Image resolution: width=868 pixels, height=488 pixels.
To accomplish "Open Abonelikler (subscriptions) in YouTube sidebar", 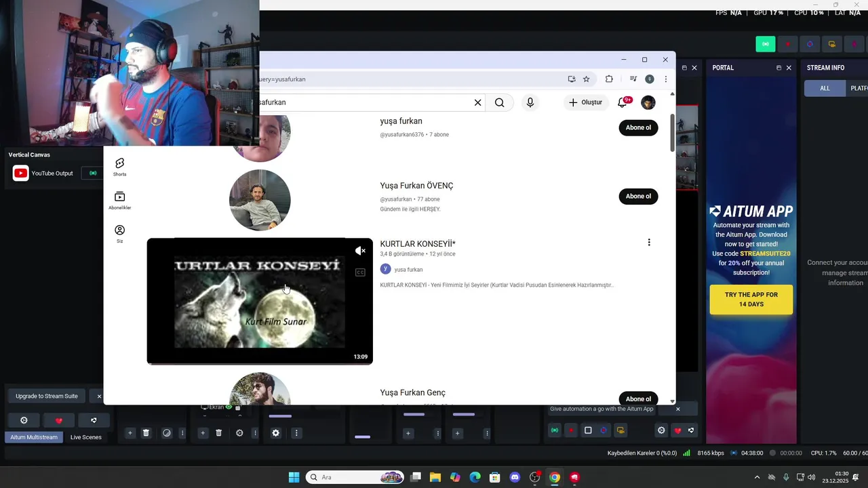I will pyautogui.click(x=119, y=200).
